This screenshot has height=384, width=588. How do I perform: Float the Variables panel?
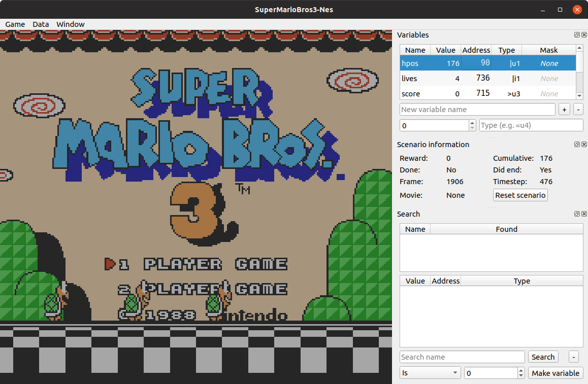tap(577, 35)
